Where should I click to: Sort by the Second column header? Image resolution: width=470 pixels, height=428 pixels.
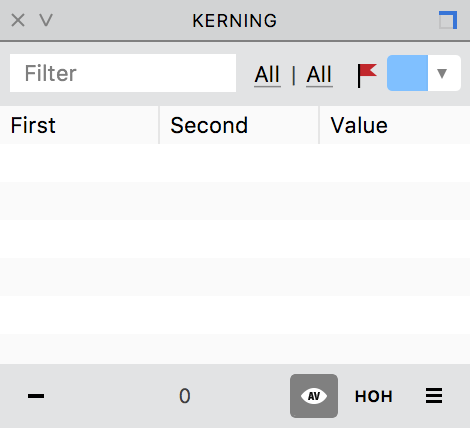coord(239,125)
